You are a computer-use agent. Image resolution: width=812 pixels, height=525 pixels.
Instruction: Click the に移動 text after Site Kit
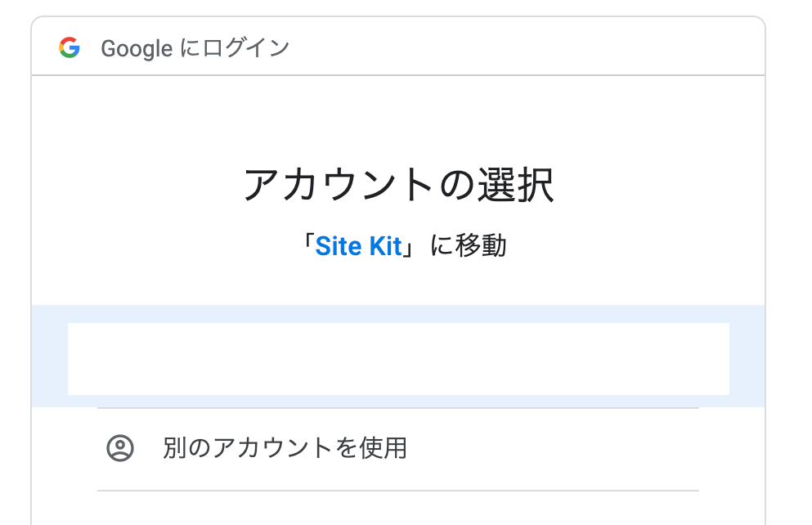click(468, 245)
